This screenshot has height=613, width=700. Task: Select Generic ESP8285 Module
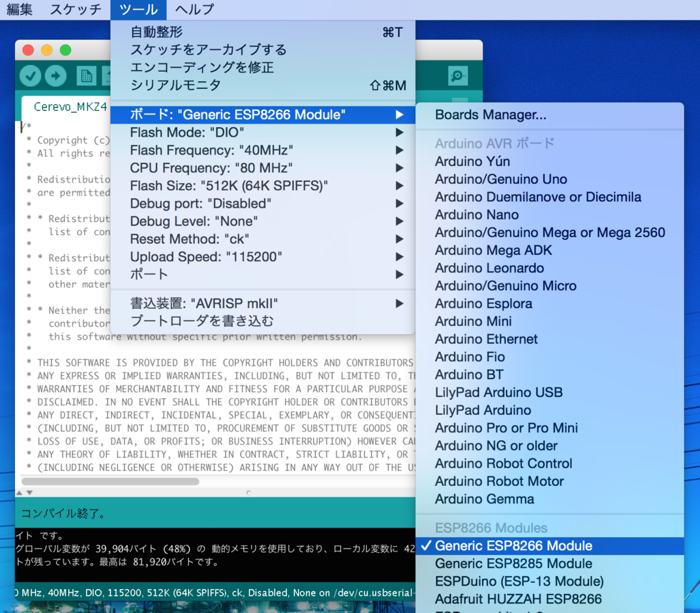coord(550,564)
